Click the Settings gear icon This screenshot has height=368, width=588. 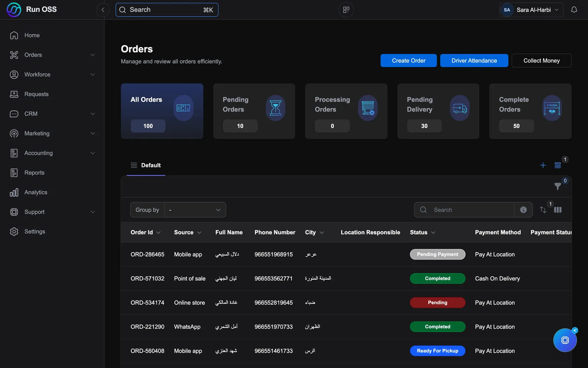click(x=14, y=231)
